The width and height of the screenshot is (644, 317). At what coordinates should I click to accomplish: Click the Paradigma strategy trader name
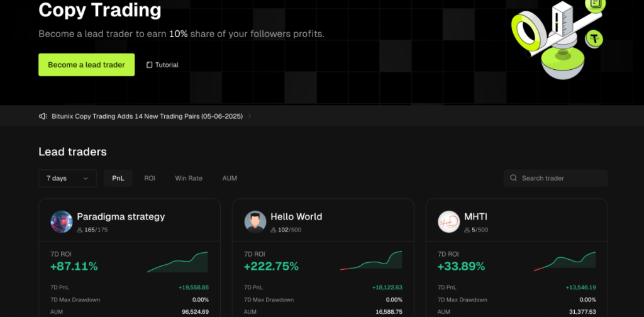[x=121, y=216]
